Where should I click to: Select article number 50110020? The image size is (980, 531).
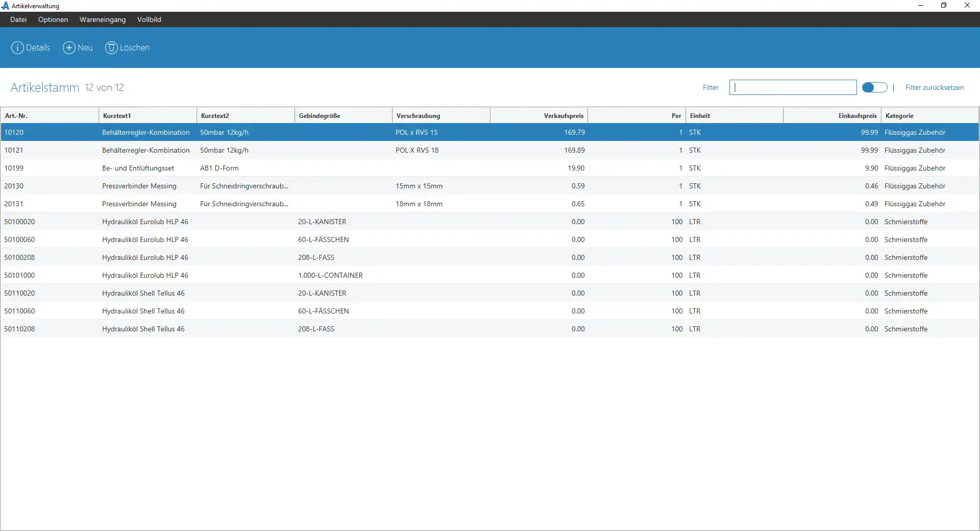click(19, 293)
